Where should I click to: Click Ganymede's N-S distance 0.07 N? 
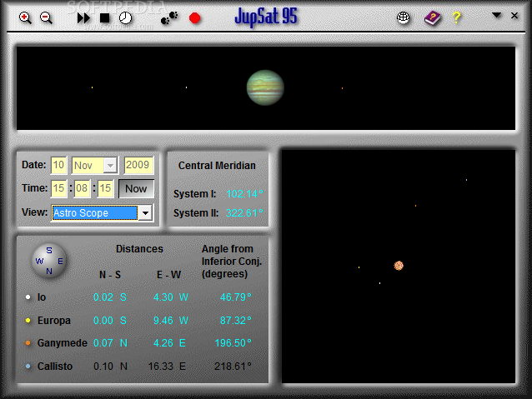110,343
